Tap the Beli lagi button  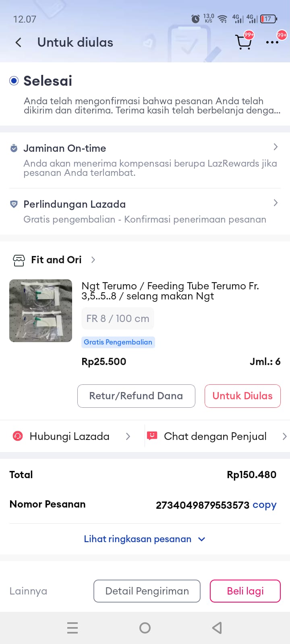(245, 591)
